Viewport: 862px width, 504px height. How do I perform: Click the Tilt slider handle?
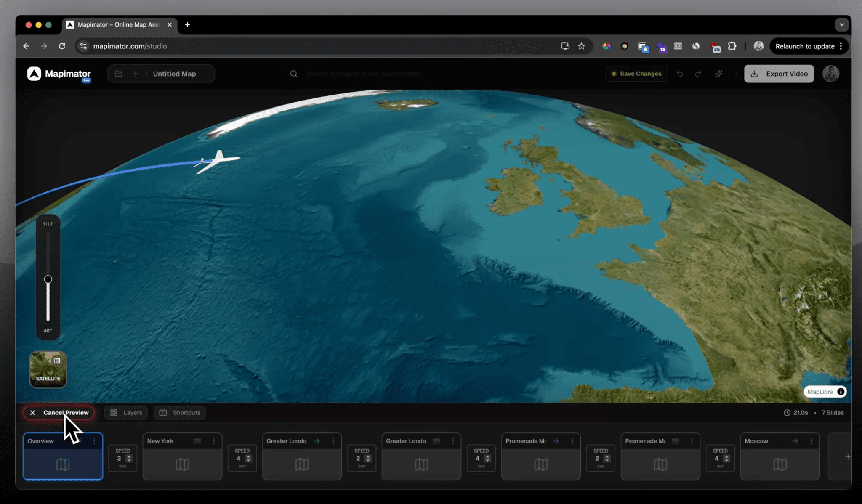48,279
